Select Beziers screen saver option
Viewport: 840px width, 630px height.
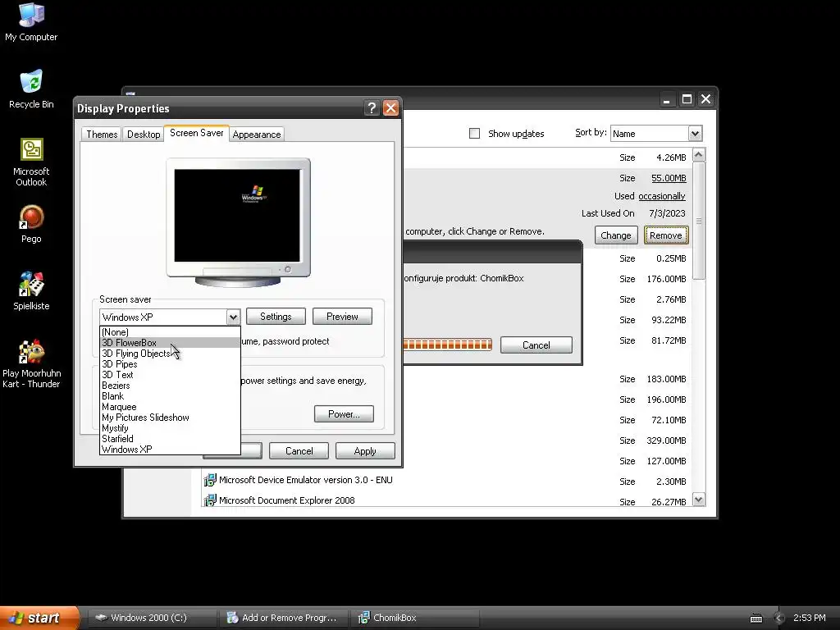[x=170, y=386]
